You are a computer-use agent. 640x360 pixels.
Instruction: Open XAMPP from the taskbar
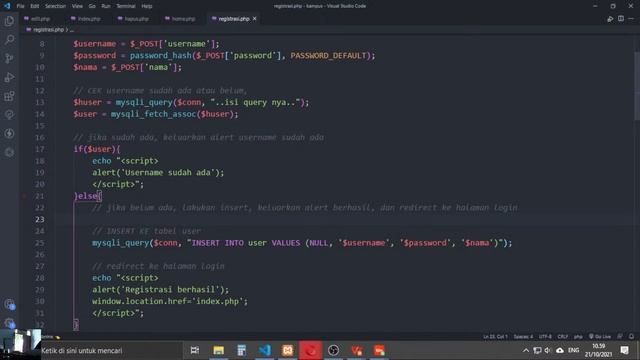coord(288,351)
